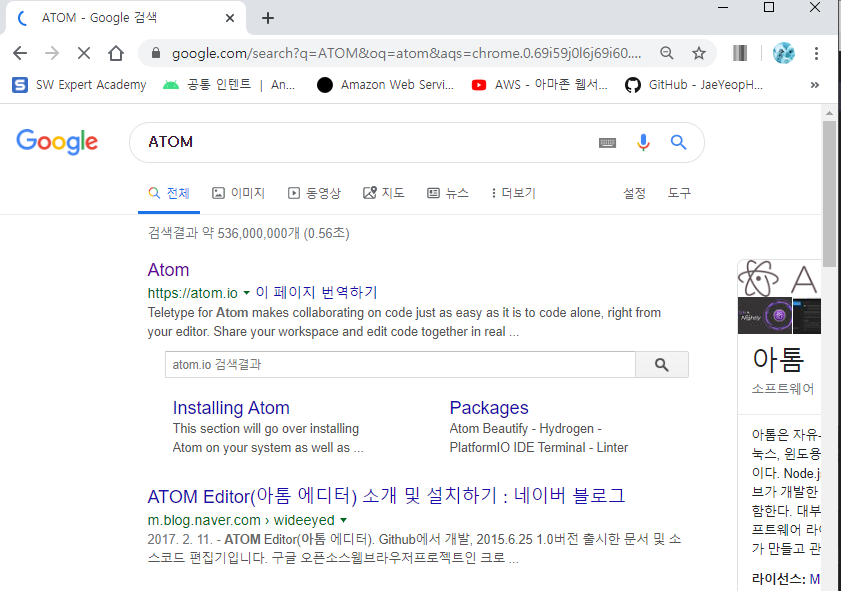Screen dimensions: 841x591
Task: Click 이 페이지 번역하기 link
Action: (316, 292)
